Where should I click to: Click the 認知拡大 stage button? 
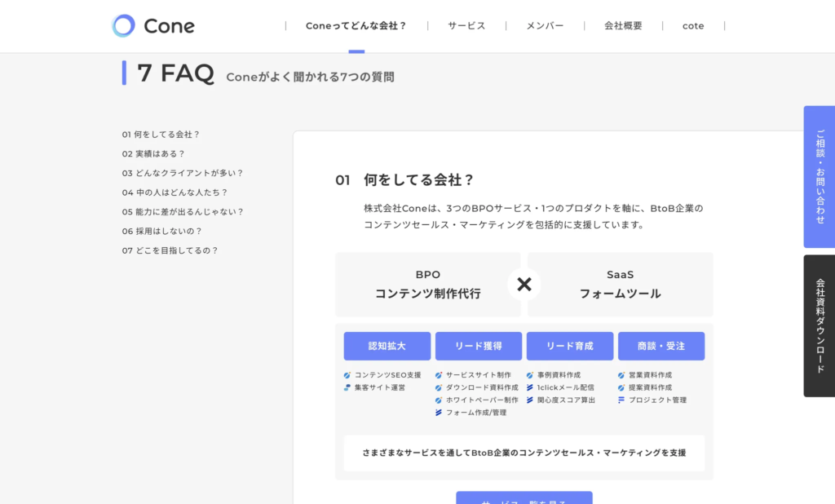(x=387, y=346)
